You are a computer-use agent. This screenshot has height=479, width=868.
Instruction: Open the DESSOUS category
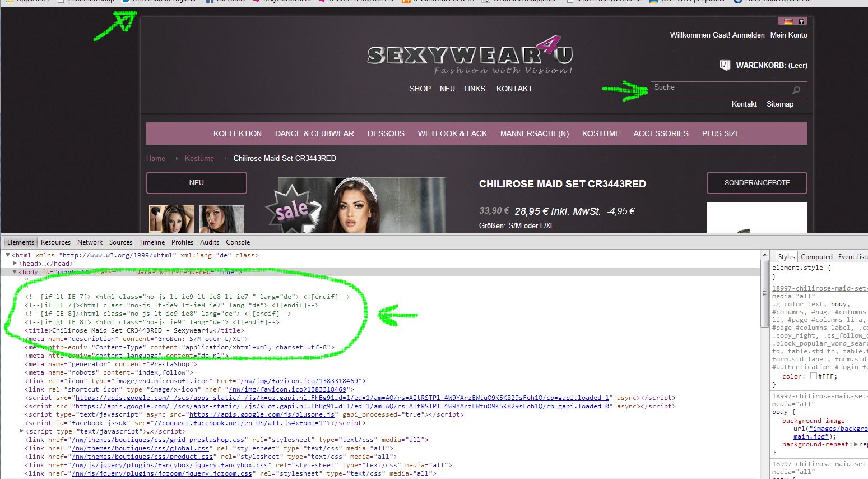point(386,133)
